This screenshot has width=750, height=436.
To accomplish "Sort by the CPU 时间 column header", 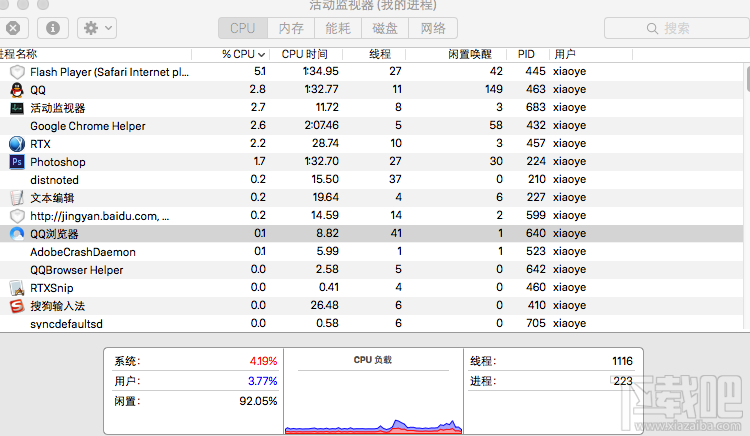I will (305, 54).
